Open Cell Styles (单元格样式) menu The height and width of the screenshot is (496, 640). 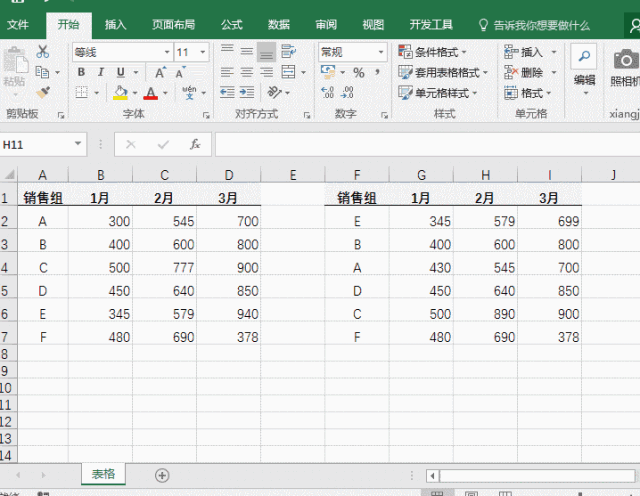point(438,93)
